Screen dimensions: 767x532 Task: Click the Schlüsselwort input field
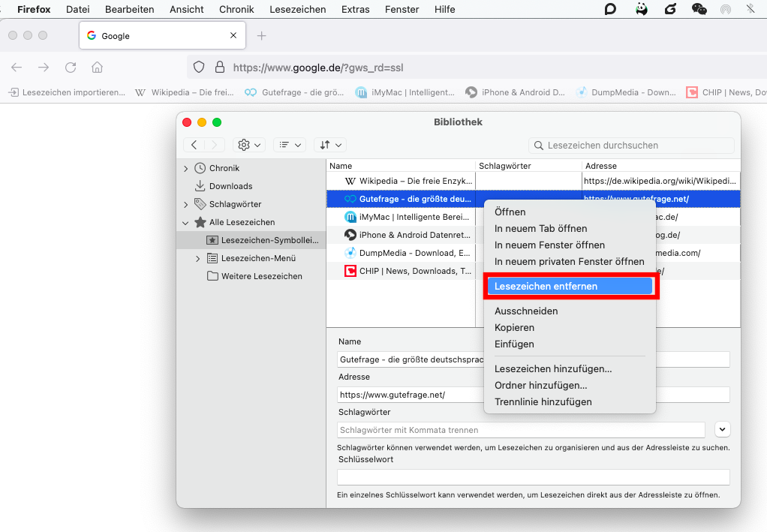pos(533,477)
